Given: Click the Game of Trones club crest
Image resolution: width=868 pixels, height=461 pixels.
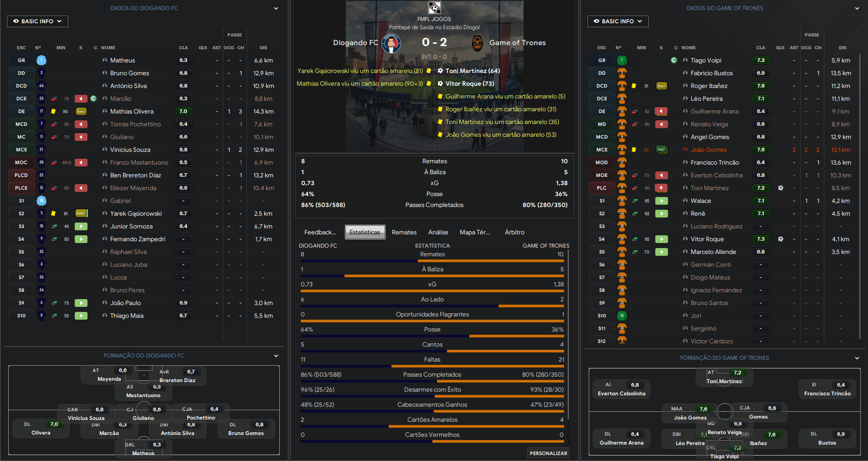Looking at the screenshot, I should [477, 43].
